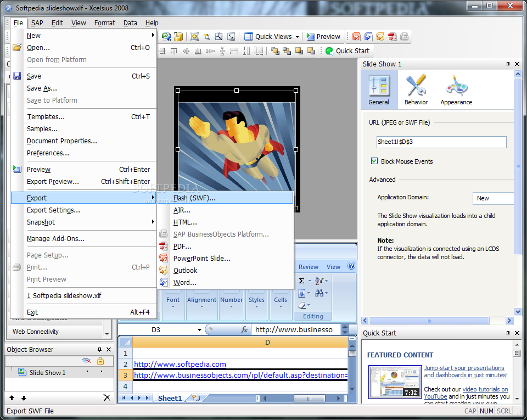Click Export to Outlook toolbar icon
This screenshot has width=527, height=420.
coord(380,37)
